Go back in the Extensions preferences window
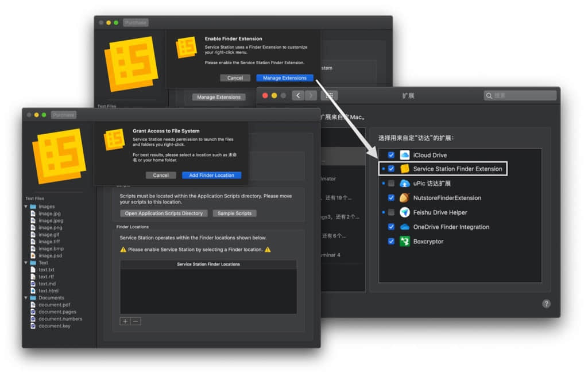 (298, 96)
